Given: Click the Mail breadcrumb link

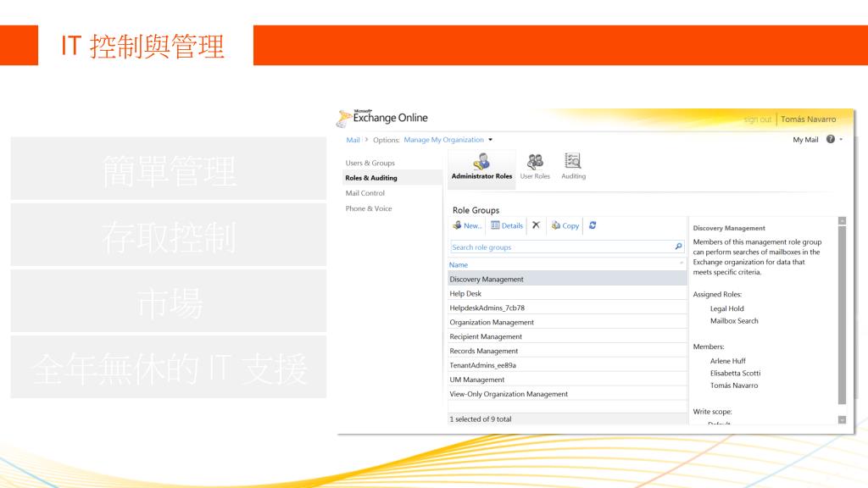Looking at the screenshot, I should [353, 140].
